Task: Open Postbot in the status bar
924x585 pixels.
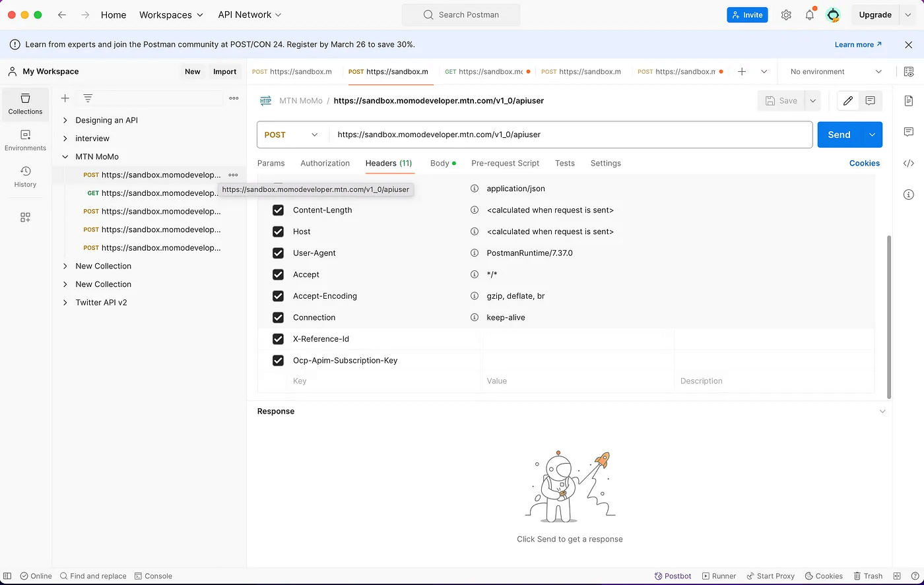Action: click(x=673, y=576)
